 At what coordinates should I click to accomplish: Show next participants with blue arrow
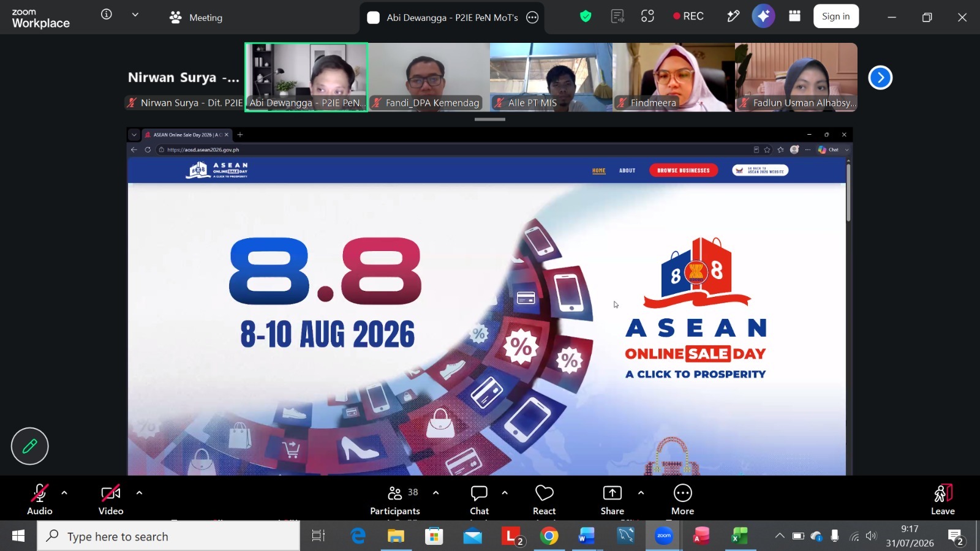(880, 78)
